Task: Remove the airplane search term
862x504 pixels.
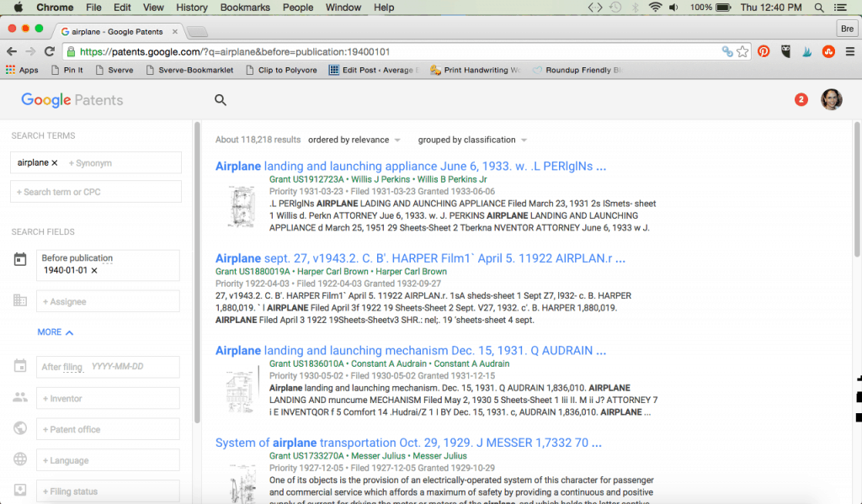Action: click(x=55, y=162)
